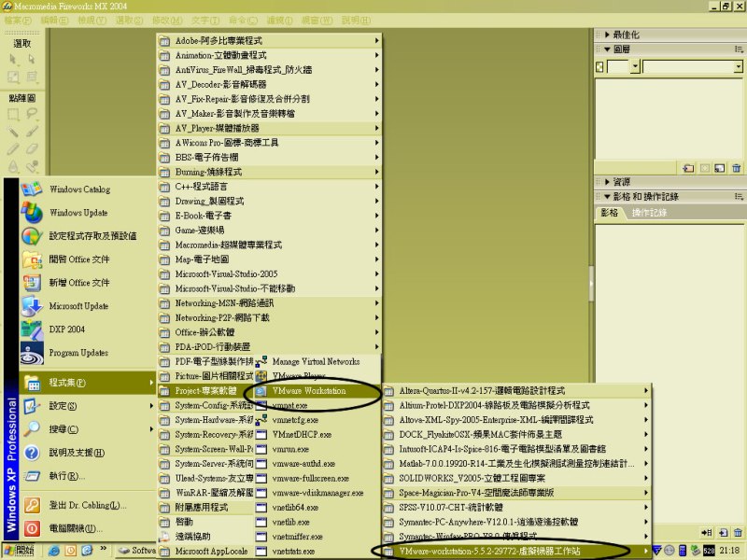Viewport: 747px width, 560px height.
Task: Open C++ programming folder
Action: tap(269, 187)
